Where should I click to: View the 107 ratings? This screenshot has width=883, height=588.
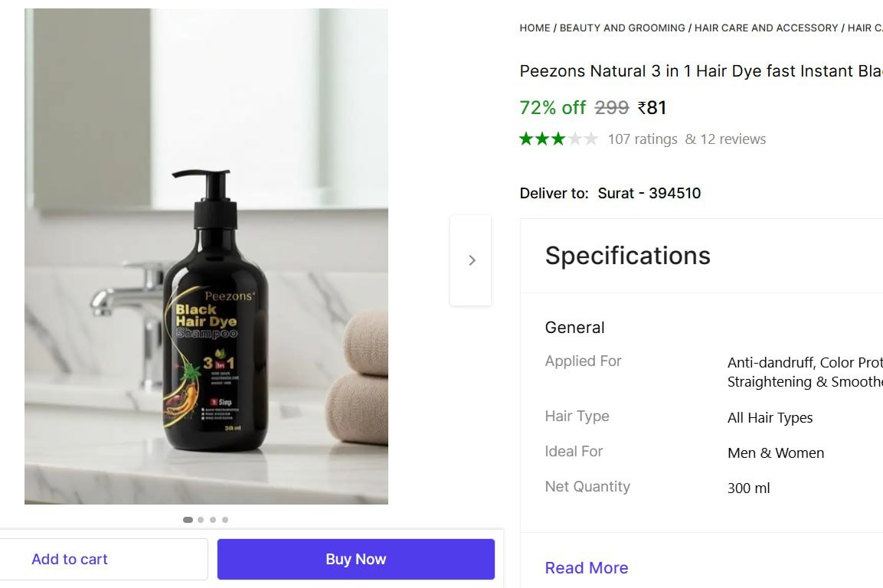[642, 139]
